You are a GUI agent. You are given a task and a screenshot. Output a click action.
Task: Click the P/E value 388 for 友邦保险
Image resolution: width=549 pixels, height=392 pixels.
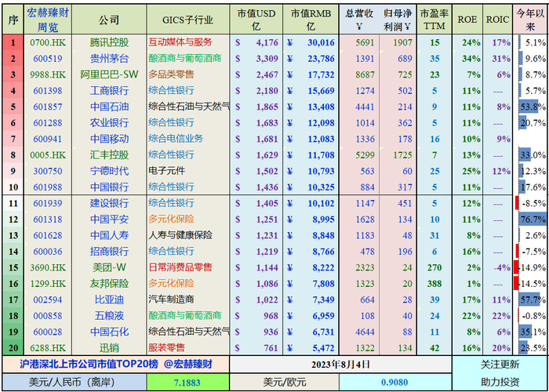click(434, 284)
